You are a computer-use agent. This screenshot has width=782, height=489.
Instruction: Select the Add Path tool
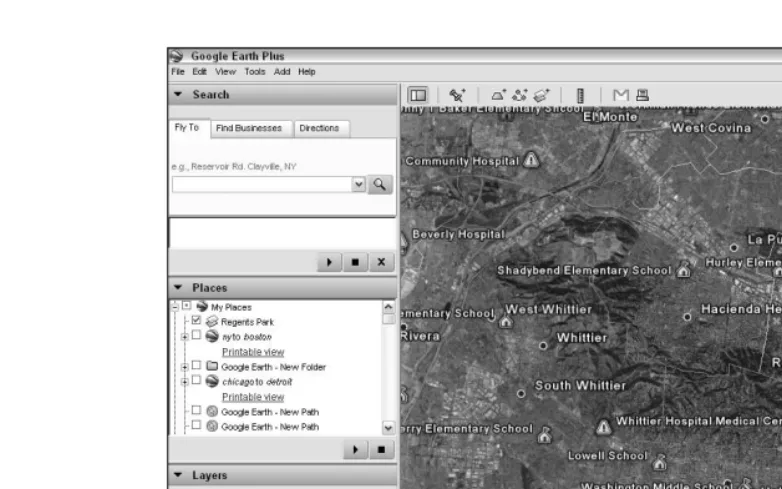pyautogui.click(x=520, y=95)
